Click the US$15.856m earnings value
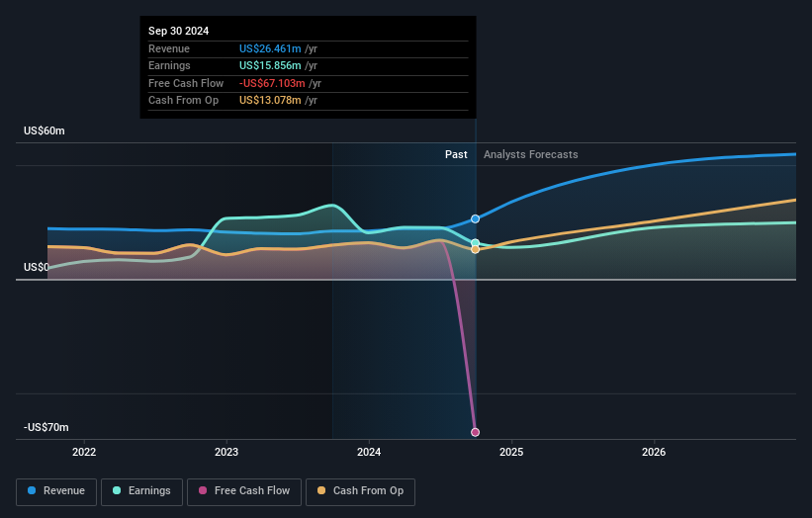 (x=270, y=65)
